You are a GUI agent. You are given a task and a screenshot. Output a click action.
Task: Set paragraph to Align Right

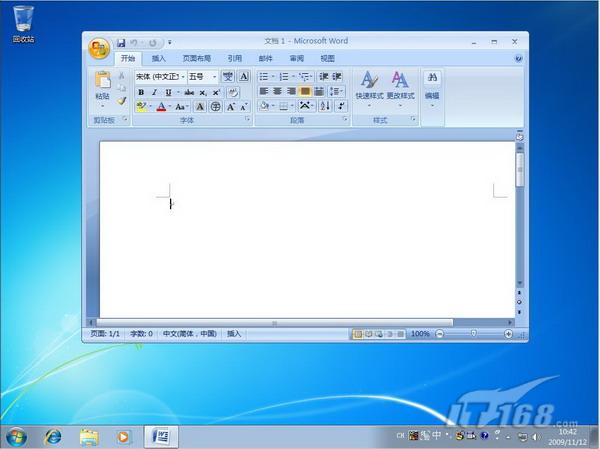(291, 91)
